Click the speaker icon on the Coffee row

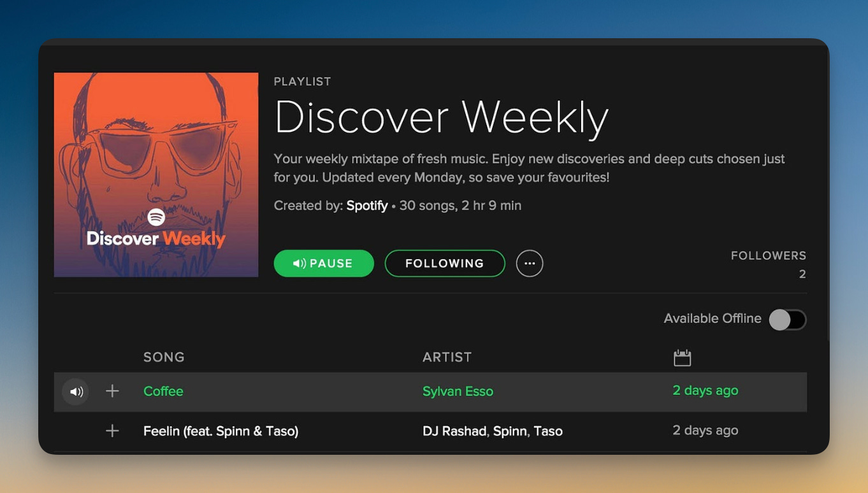[76, 392]
